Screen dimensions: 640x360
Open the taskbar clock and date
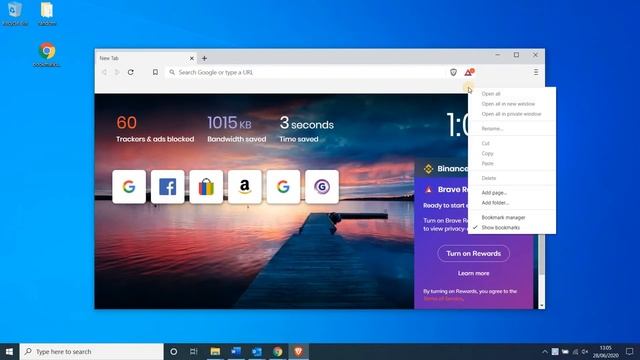(606, 351)
